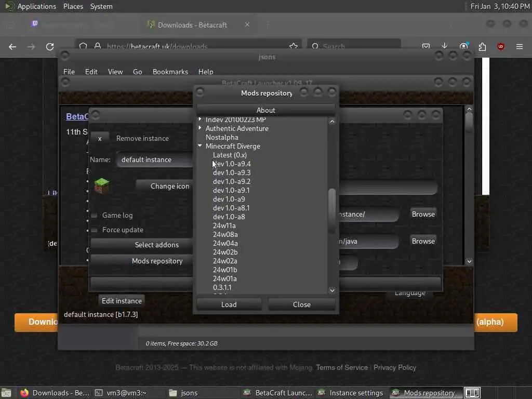Open the browser downloads arrow icon
532x399 pixels.
[445, 46]
